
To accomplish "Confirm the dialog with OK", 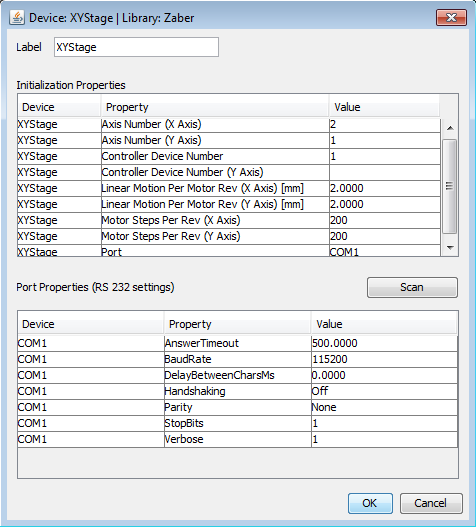I will 370,503.
